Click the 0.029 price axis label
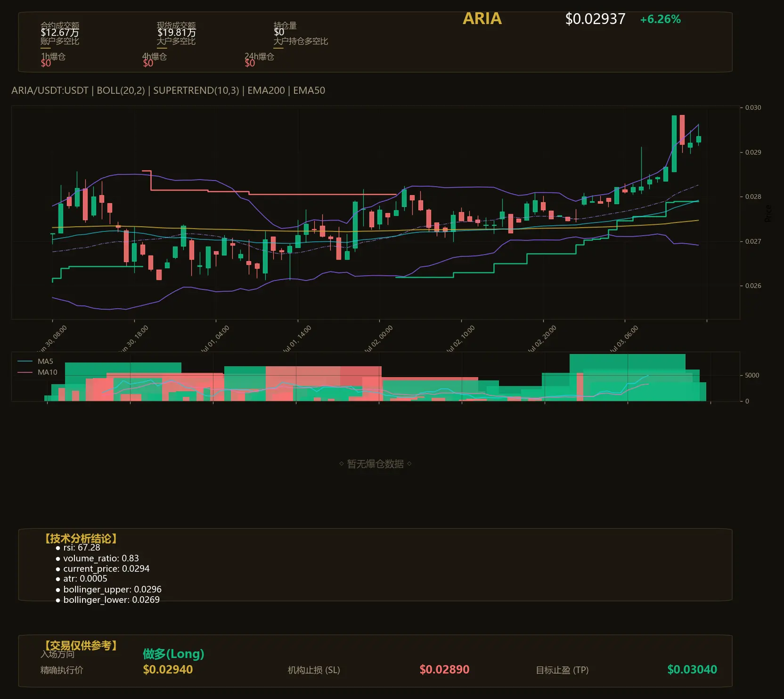Viewport: 784px width, 699px height. pyautogui.click(x=753, y=152)
